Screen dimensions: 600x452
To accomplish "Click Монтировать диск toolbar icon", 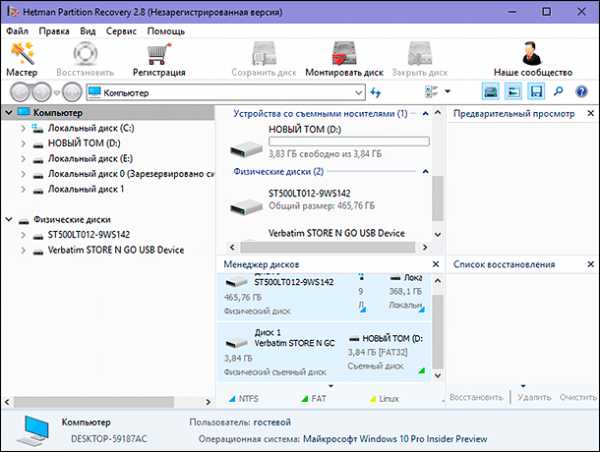I will (x=344, y=54).
